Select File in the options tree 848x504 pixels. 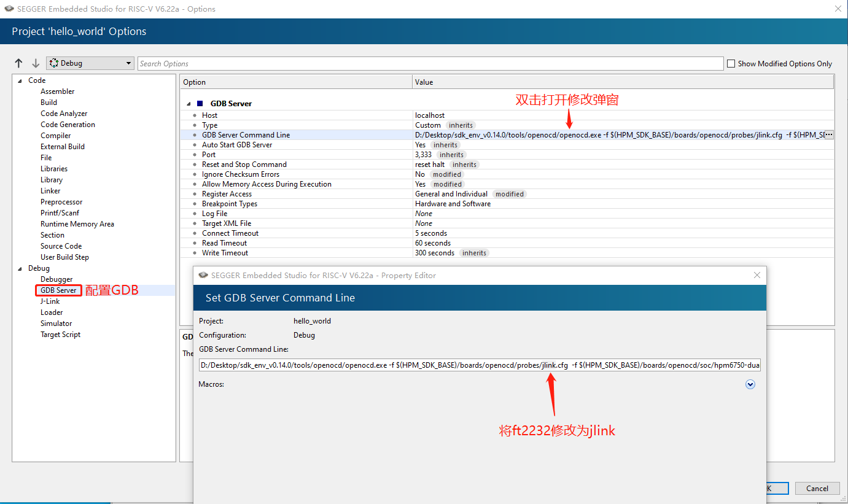pyautogui.click(x=46, y=158)
